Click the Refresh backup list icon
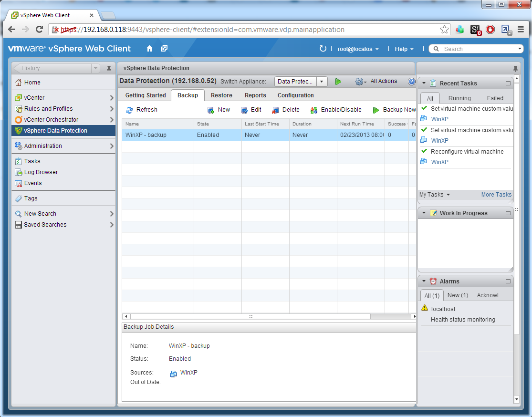The image size is (532, 417). pyautogui.click(x=129, y=110)
